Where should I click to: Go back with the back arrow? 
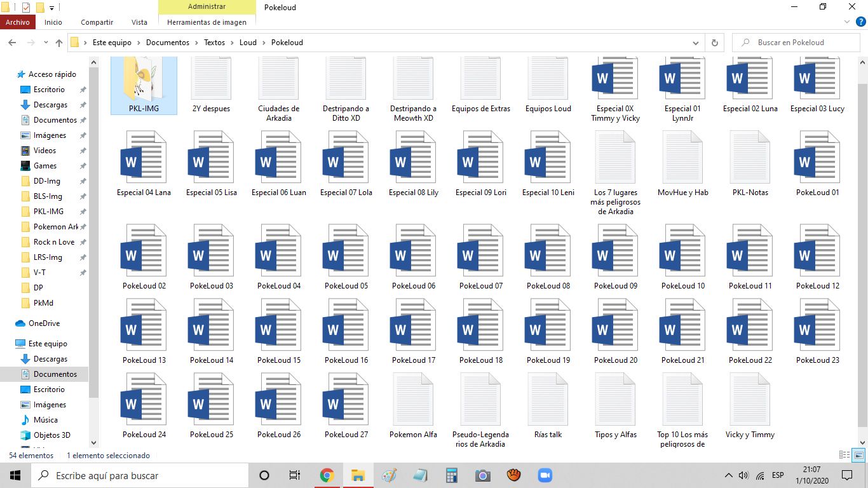pyautogui.click(x=11, y=43)
